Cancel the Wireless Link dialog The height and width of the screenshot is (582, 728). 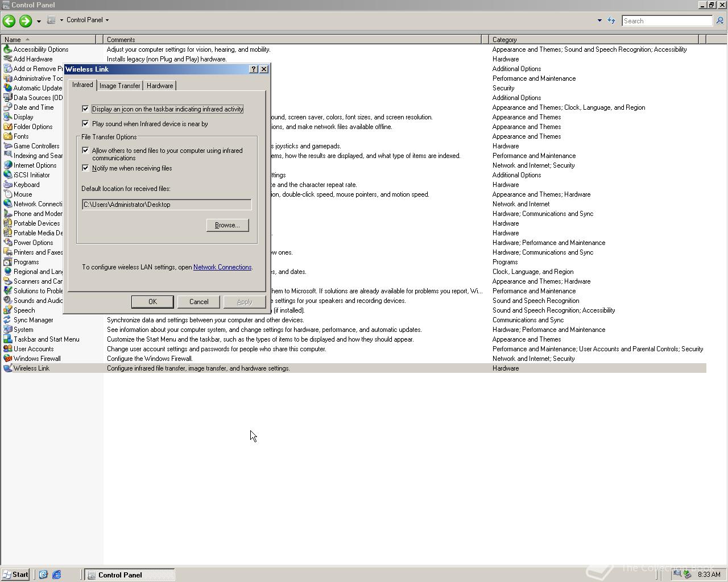[198, 302]
